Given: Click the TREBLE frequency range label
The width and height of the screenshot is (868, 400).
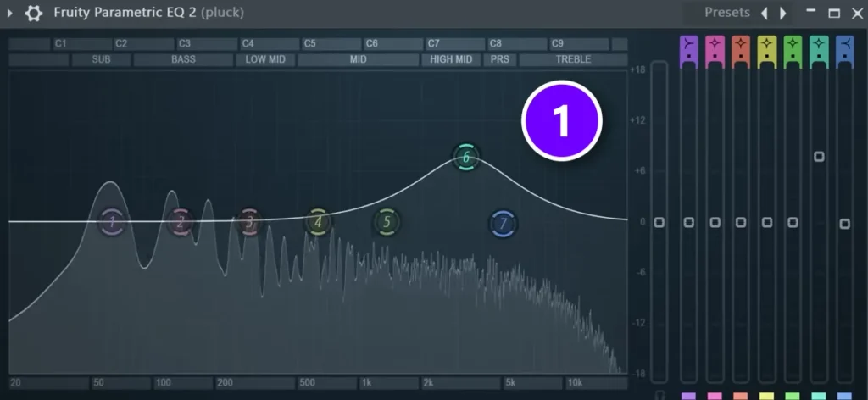Looking at the screenshot, I should (574, 60).
